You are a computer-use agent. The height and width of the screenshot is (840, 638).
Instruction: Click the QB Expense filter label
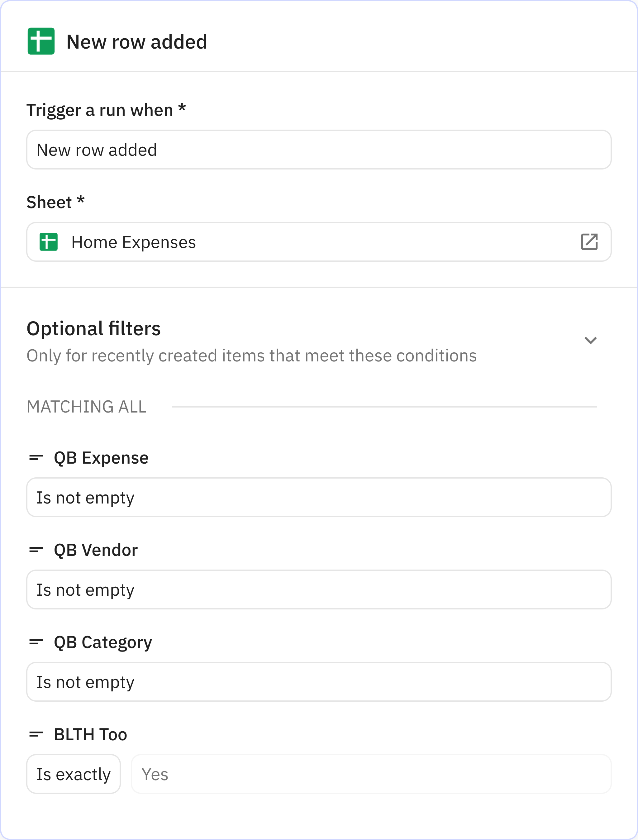101,458
